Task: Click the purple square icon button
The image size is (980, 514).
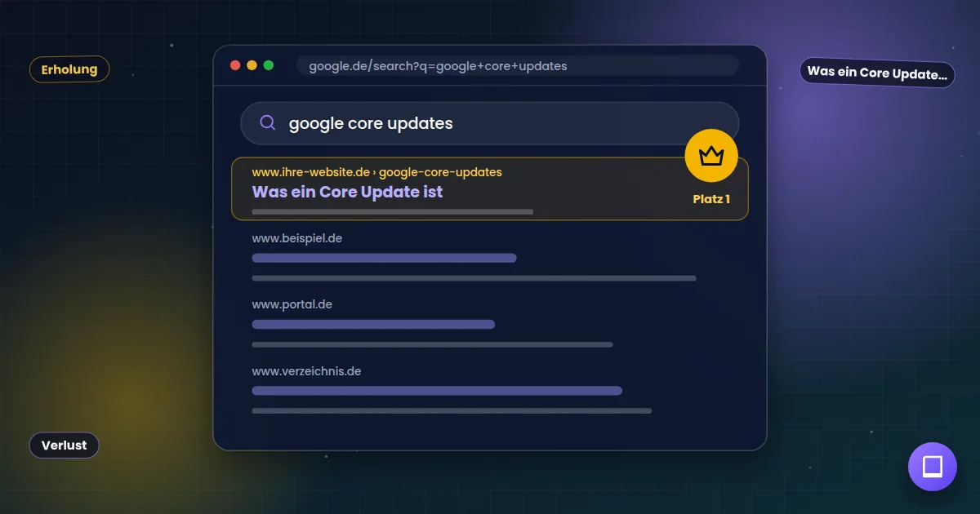Action: [x=932, y=467]
